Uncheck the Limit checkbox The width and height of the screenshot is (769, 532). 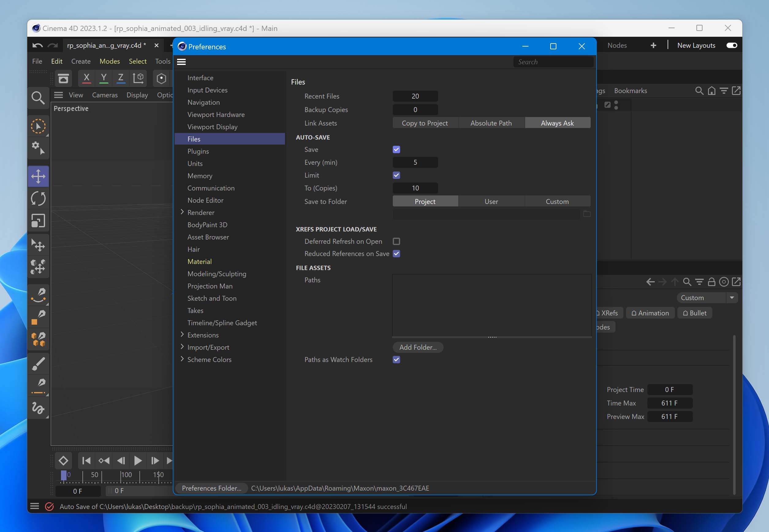coord(396,175)
